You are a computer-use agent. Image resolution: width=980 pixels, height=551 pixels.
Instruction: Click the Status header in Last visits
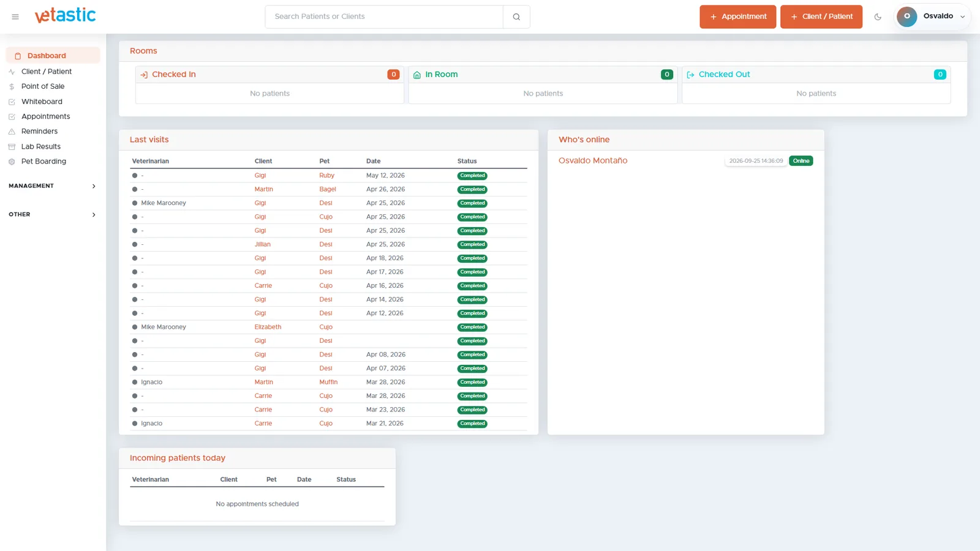[x=467, y=161]
